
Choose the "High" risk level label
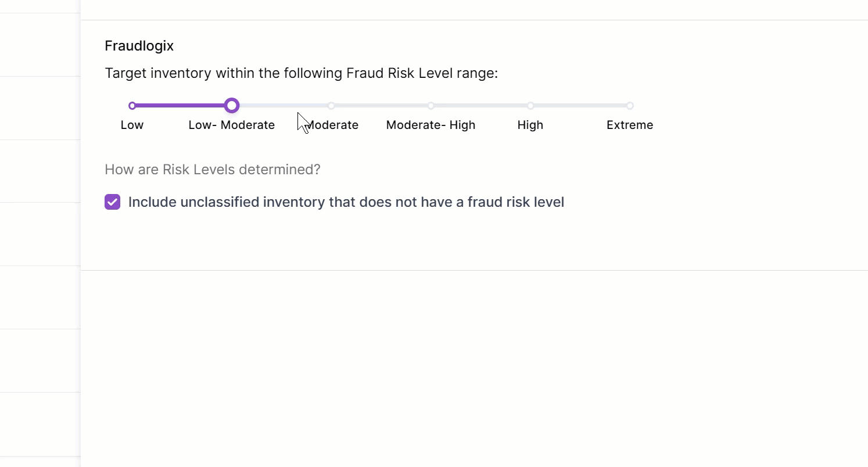[530, 125]
